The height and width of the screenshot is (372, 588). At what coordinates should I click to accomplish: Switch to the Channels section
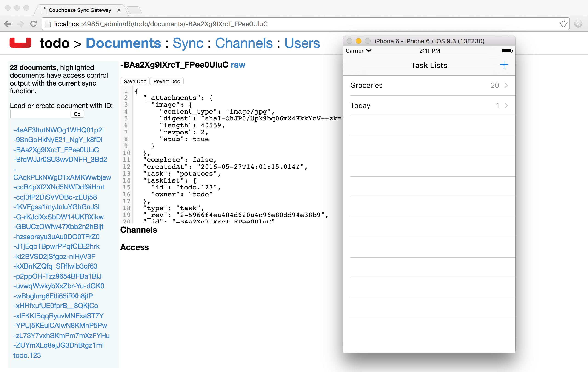(x=243, y=43)
